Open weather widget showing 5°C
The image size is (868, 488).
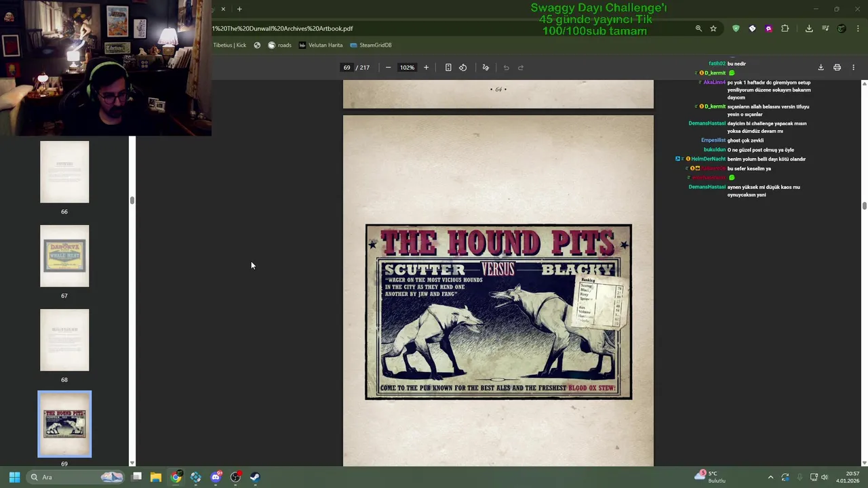[x=711, y=477]
